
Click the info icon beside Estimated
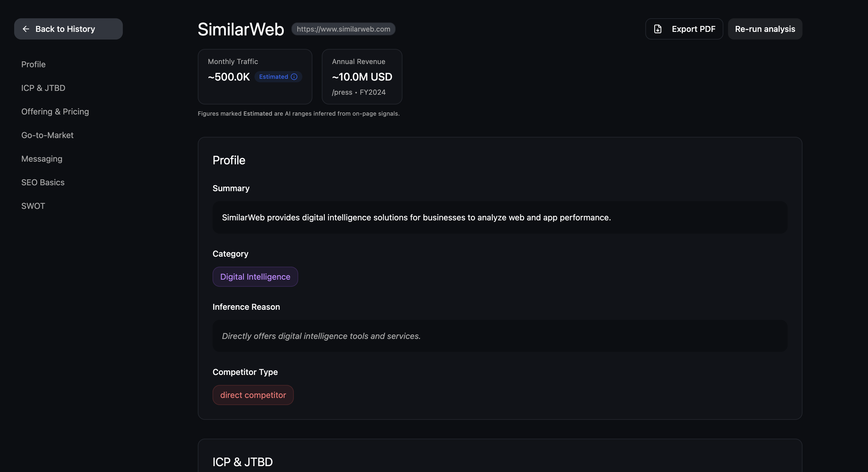(x=294, y=77)
